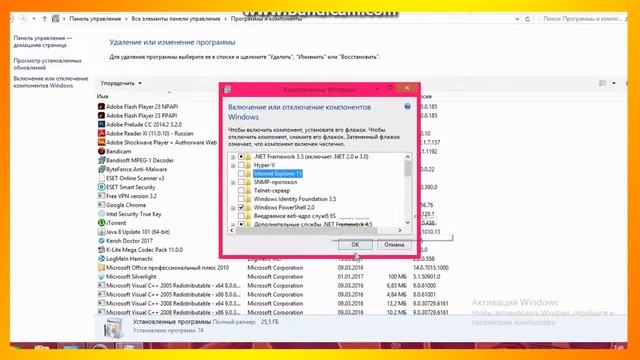The width and height of the screenshot is (640, 360).
Task: Expand the Windows PowerShell 2.0 node
Action: click(233, 208)
